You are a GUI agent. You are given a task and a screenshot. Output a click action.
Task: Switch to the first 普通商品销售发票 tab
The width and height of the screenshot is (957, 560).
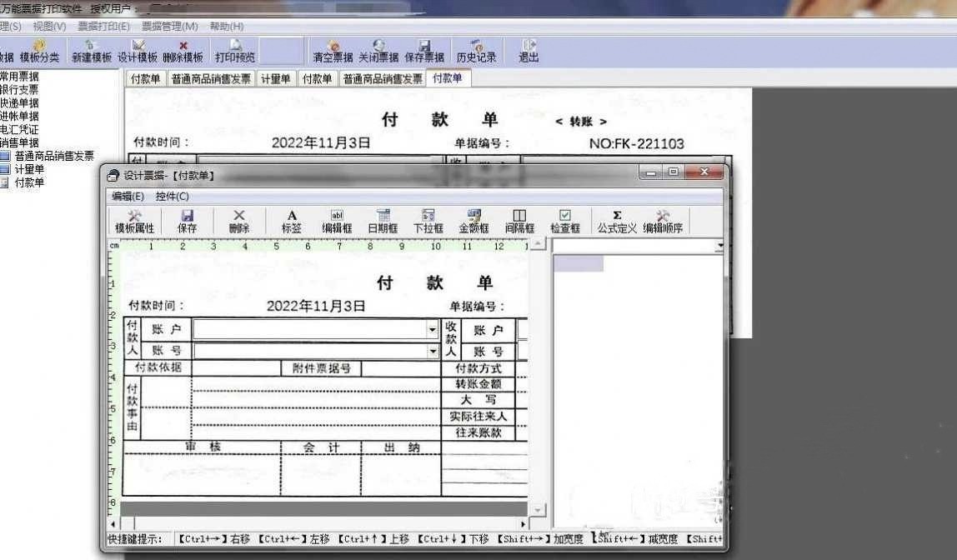211,78
